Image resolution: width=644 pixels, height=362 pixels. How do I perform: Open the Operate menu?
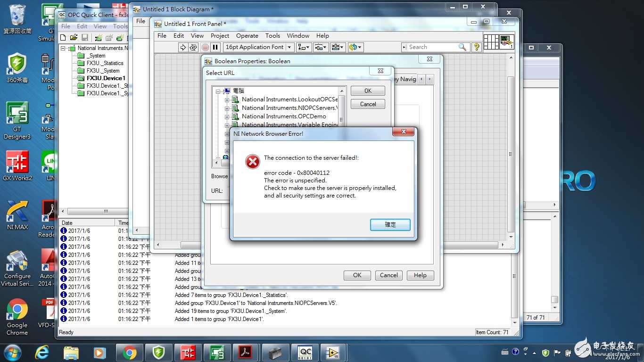pyautogui.click(x=247, y=36)
